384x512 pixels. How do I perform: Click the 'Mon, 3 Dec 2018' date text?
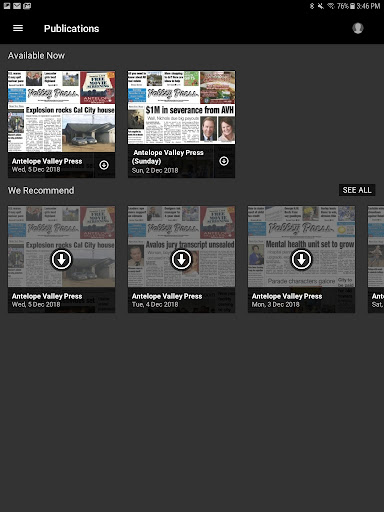pyautogui.click(x=276, y=304)
